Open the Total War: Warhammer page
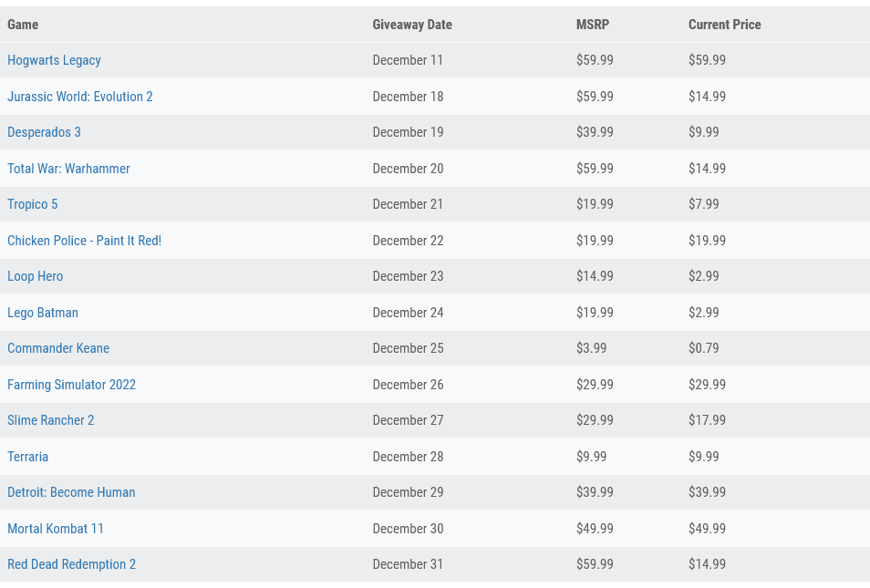 [68, 168]
